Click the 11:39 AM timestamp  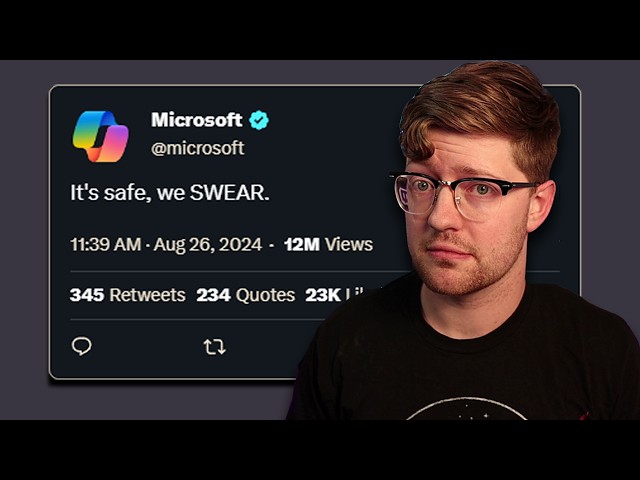click(x=106, y=244)
